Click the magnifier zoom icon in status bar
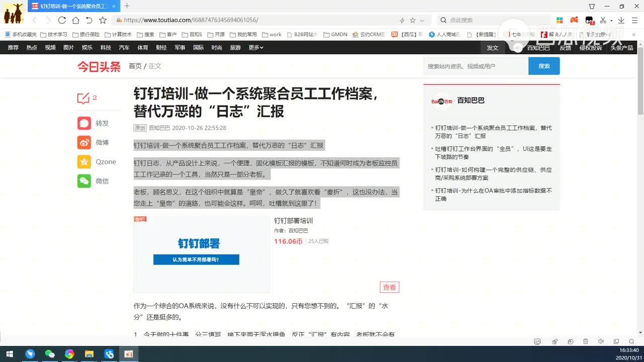Image resolution: width=644 pixels, height=362 pixels. [x=631, y=341]
